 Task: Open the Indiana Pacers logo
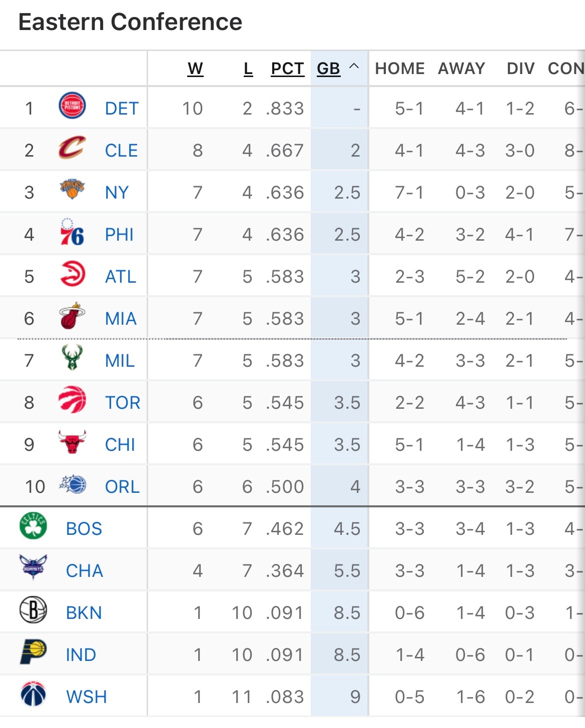coord(33,652)
